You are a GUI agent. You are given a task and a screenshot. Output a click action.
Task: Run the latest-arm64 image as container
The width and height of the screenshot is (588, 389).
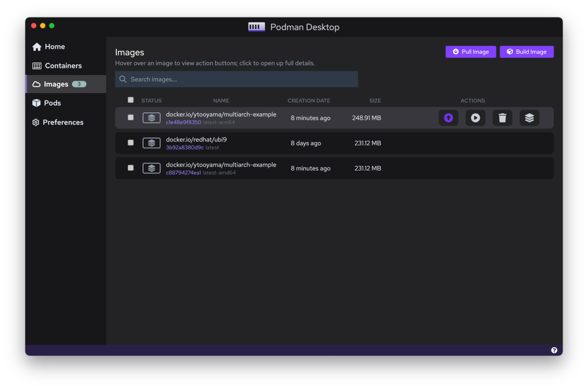[x=475, y=118]
